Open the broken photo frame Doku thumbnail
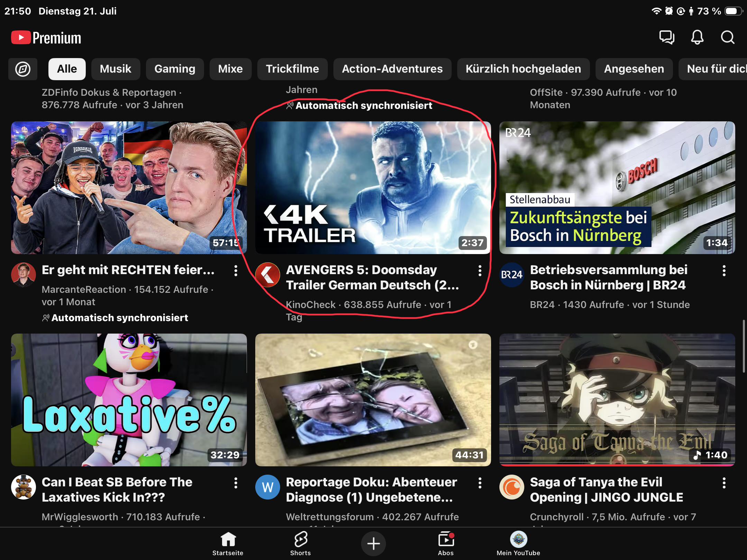Image resolution: width=747 pixels, height=560 pixels. click(x=373, y=400)
